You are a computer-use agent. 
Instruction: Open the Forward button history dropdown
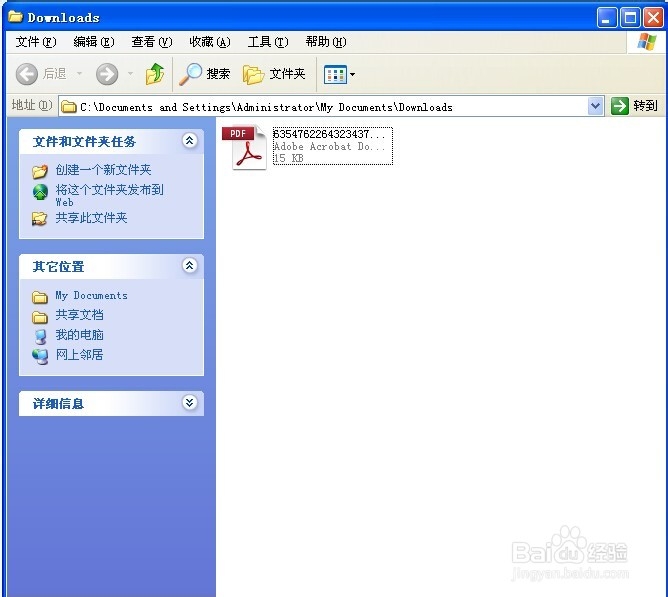point(130,74)
